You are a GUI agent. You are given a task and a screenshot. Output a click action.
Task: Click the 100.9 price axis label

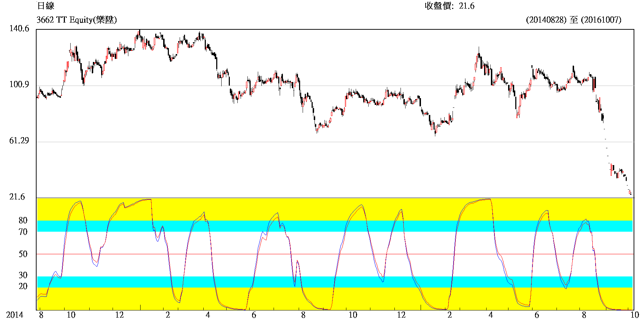pyautogui.click(x=19, y=85)
